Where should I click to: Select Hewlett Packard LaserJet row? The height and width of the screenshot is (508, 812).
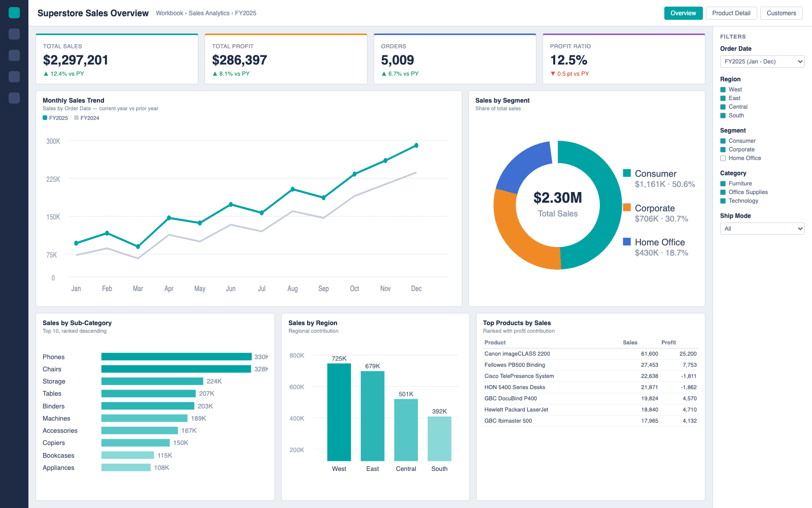[590, 409]
